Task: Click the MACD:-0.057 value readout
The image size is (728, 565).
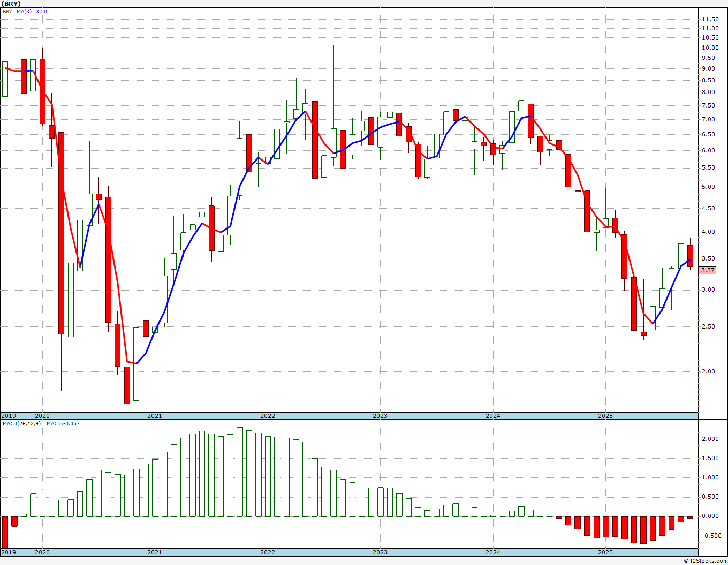Action: tap(63, 424)
